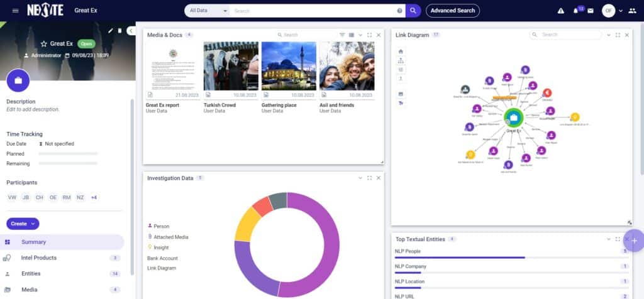Screen dimensions: 644x299
Task: Edit case with pencil icon
Action: point(110,30)
